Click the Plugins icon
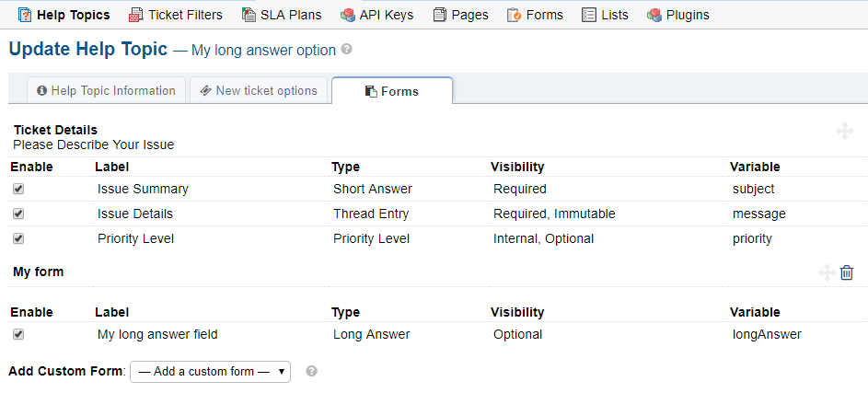 pos(654,15)
